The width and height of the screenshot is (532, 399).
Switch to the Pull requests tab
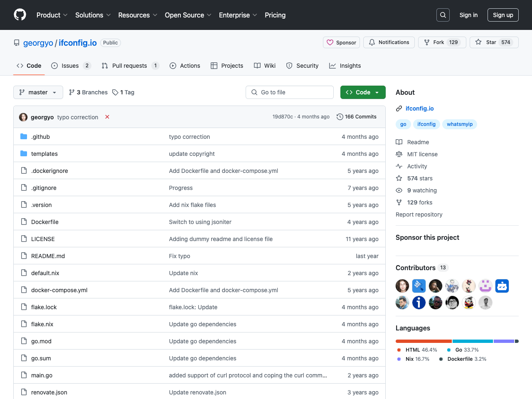coord(131,66)
